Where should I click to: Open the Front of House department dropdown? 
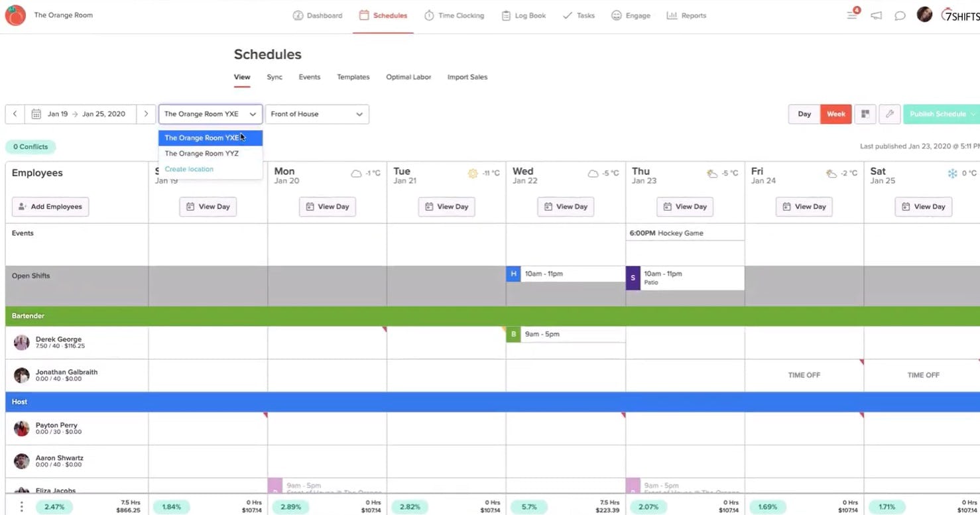[317, 114]
